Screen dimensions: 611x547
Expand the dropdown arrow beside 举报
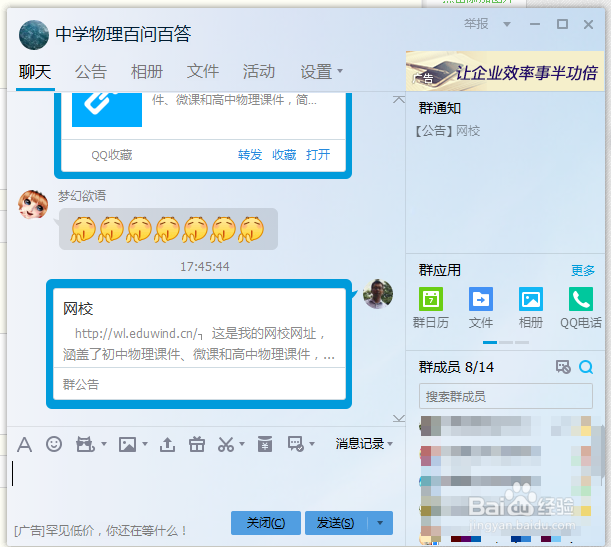pos(507,25)
